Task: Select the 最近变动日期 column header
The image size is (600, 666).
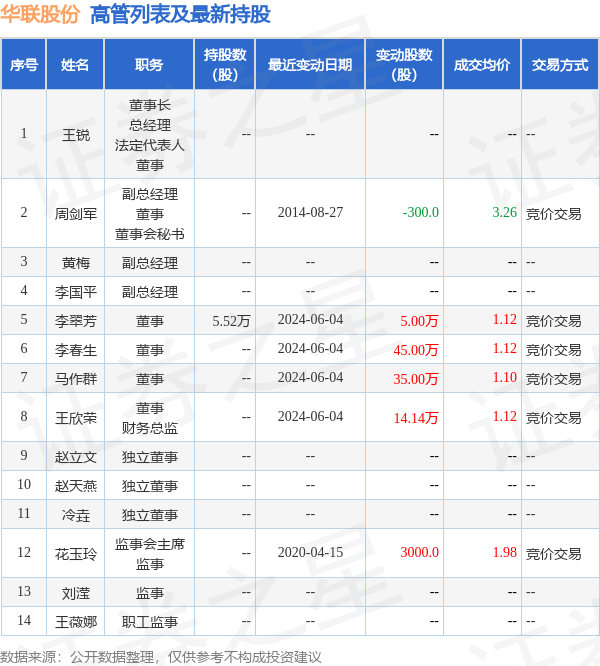Action: pos(310,65)
